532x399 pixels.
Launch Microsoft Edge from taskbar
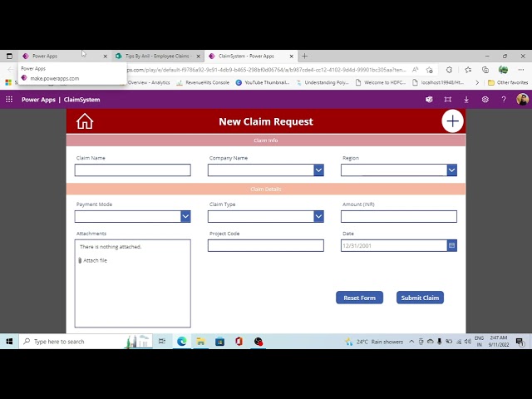point(182,342)
